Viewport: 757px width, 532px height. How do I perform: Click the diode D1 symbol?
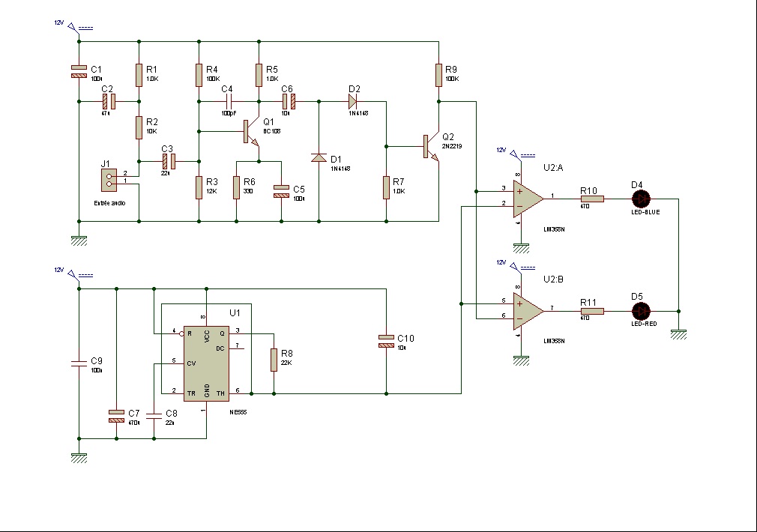click(x=319, y=157)
